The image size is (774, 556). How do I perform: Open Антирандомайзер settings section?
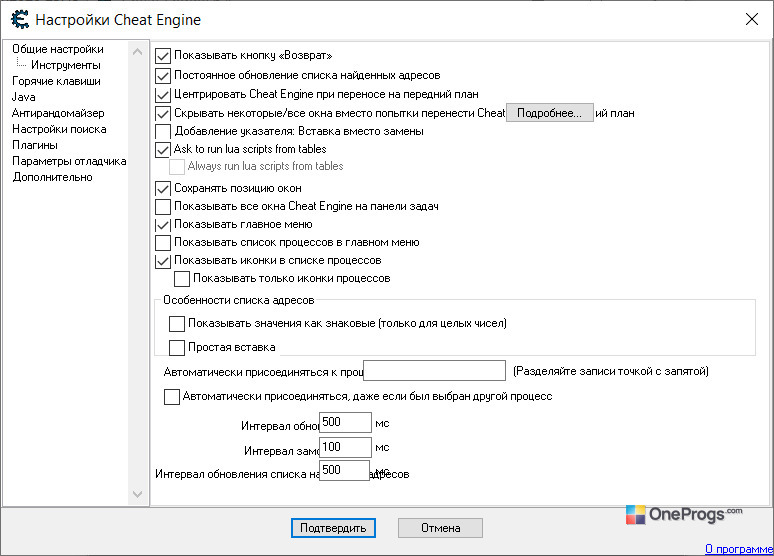click(58, 113)
